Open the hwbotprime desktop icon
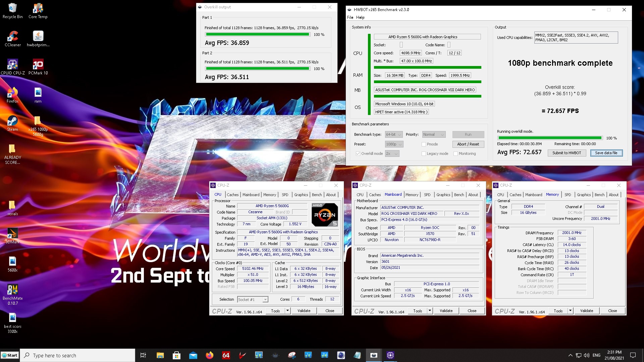This screenshot has height=362, width=644. [38, 39]
